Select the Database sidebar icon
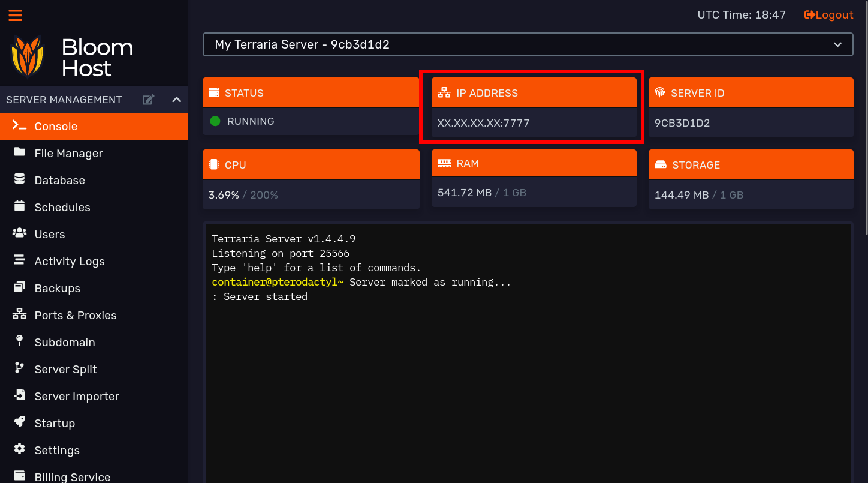This screenshot has height=483, width=868. pyautogui.click(x=19, y=180)
